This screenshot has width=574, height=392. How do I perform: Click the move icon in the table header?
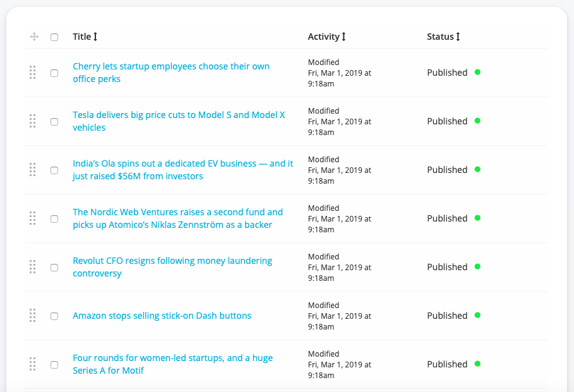click(34, 37)
